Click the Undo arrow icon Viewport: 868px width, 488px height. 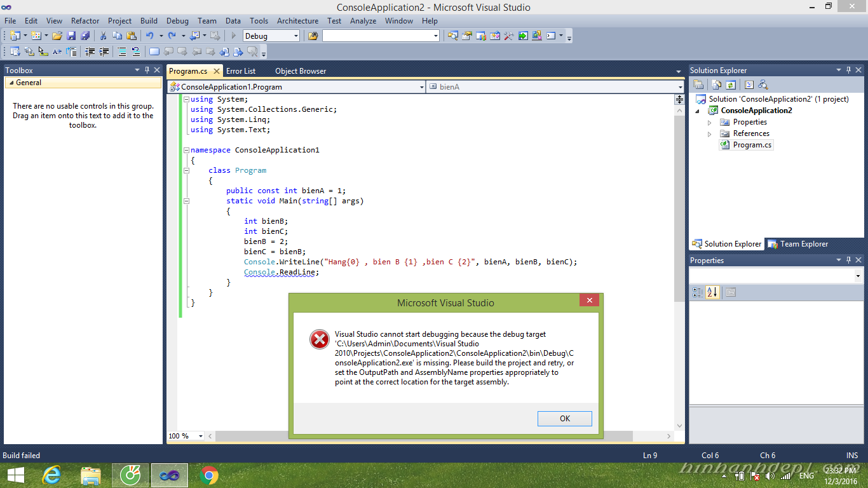(x=149, y=36)
